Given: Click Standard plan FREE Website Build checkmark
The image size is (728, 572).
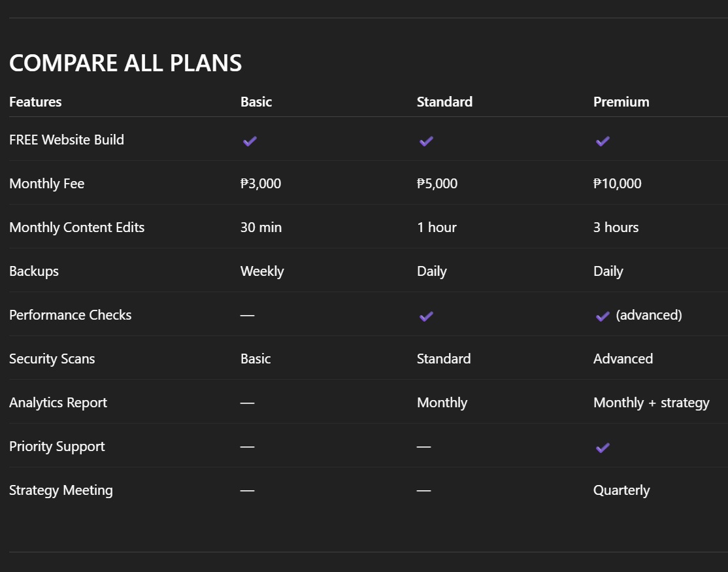Looking at the screenshot, I should click(426, 141).
